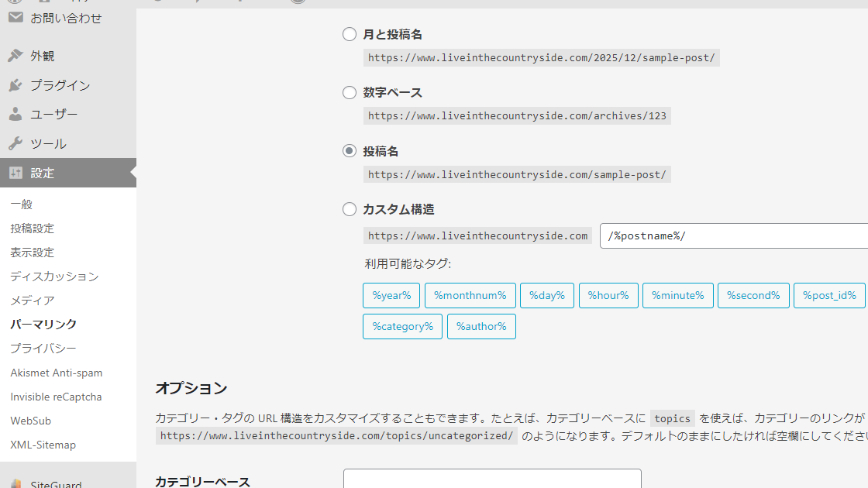Select the 投稿名 radio button

tap(350, 151)
